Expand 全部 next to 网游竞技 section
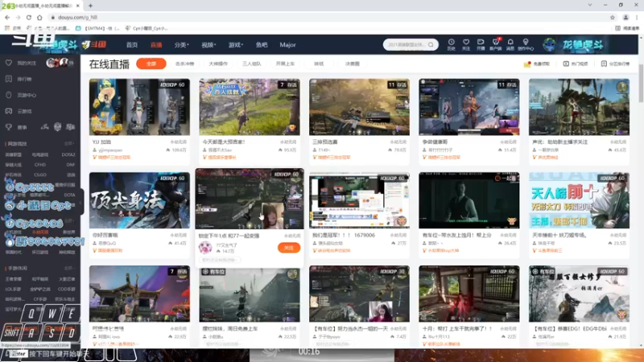The image size is (644, 362). click(x=69, y=144)
